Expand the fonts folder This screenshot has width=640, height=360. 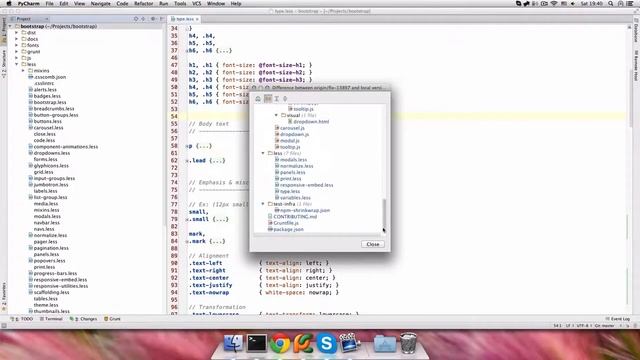17,45
